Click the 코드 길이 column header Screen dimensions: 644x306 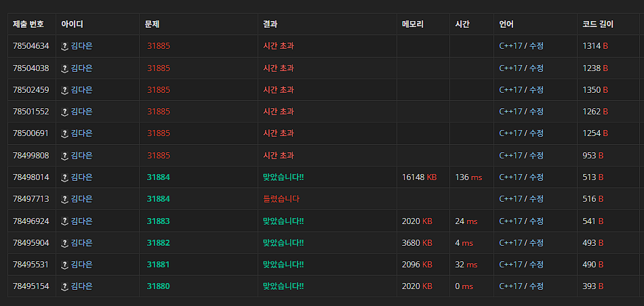pos(598,24)
